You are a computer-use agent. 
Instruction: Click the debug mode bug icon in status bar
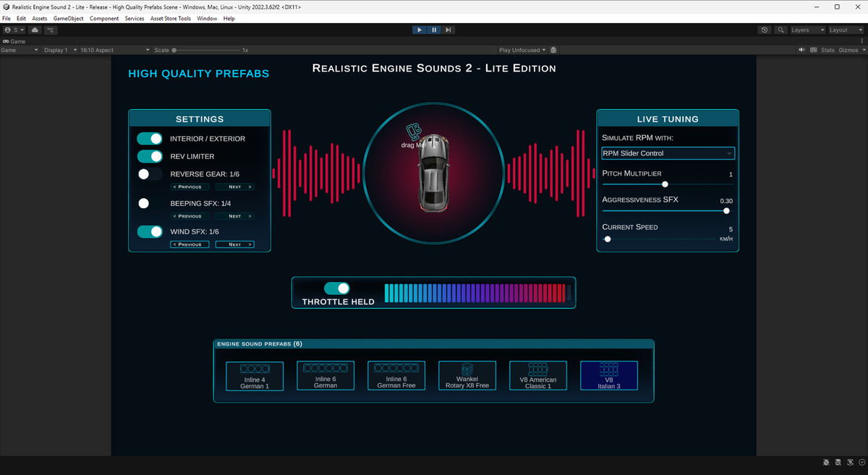click(x=827, y=462)
